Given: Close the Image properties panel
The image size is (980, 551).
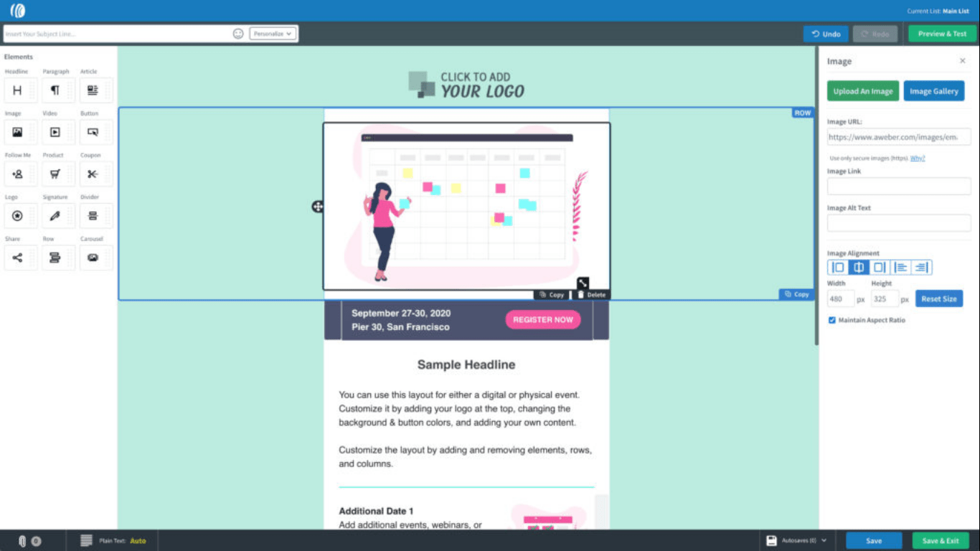Looking at the screenshot, I should click(x=963, y=61).
